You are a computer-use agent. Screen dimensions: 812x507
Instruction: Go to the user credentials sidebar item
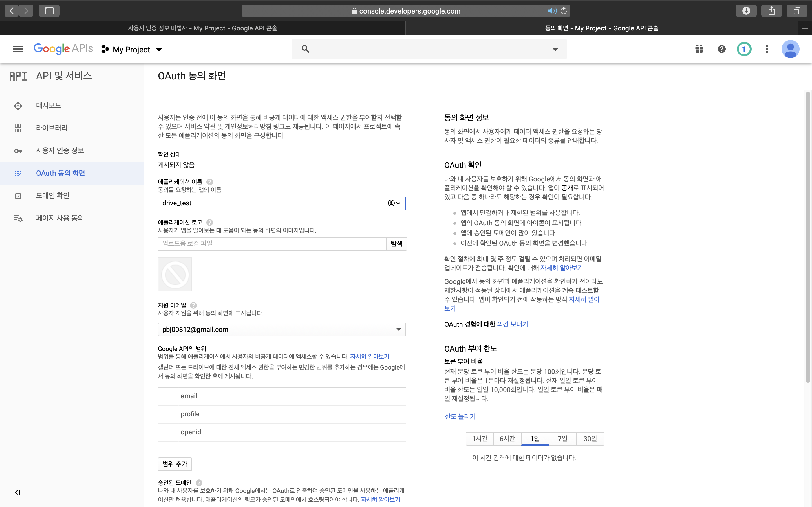tap(60, 151)
